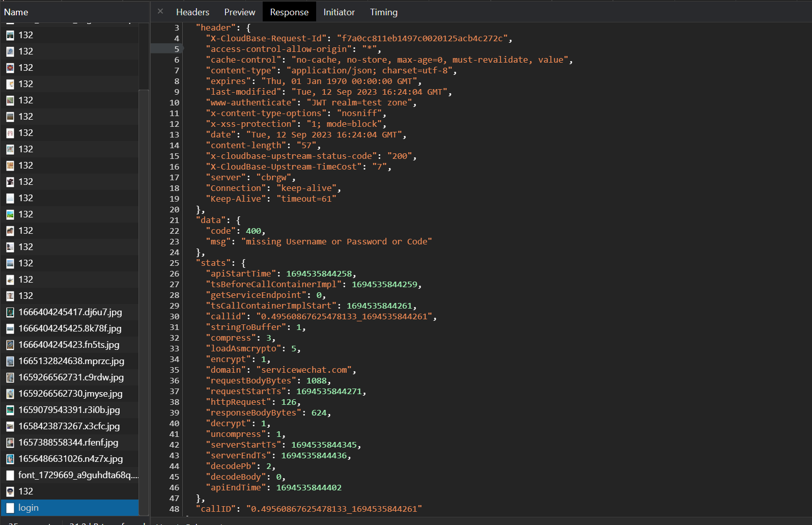812x525 pixels.
Task: Switch to the Headers tab
Action: [x=192, y=12]
